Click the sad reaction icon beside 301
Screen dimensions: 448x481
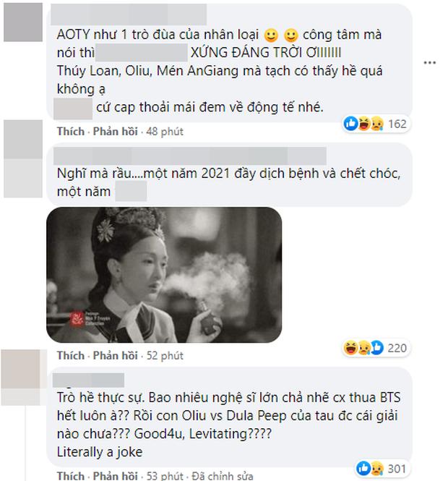coord(377,469)
